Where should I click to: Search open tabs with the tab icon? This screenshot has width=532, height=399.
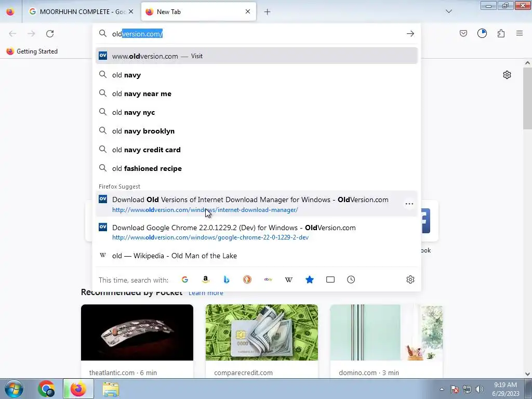(x=330, y=280)
